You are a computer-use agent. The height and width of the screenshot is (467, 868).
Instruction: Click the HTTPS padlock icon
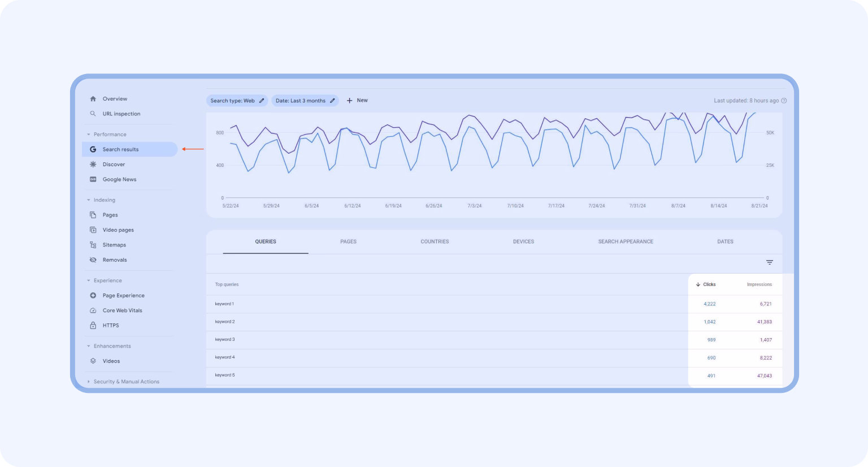click(93, 326)
